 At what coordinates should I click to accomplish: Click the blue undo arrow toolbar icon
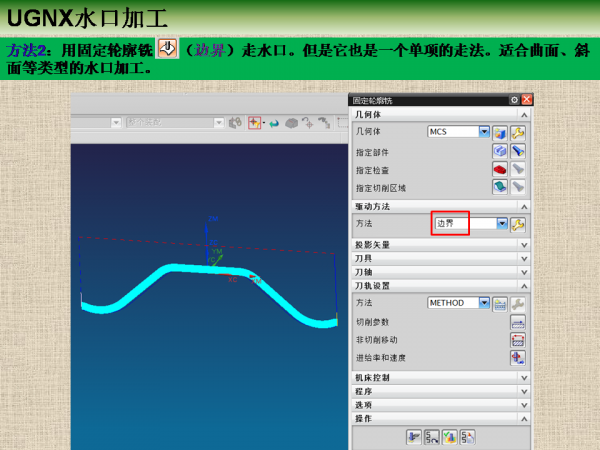(274, 124)
